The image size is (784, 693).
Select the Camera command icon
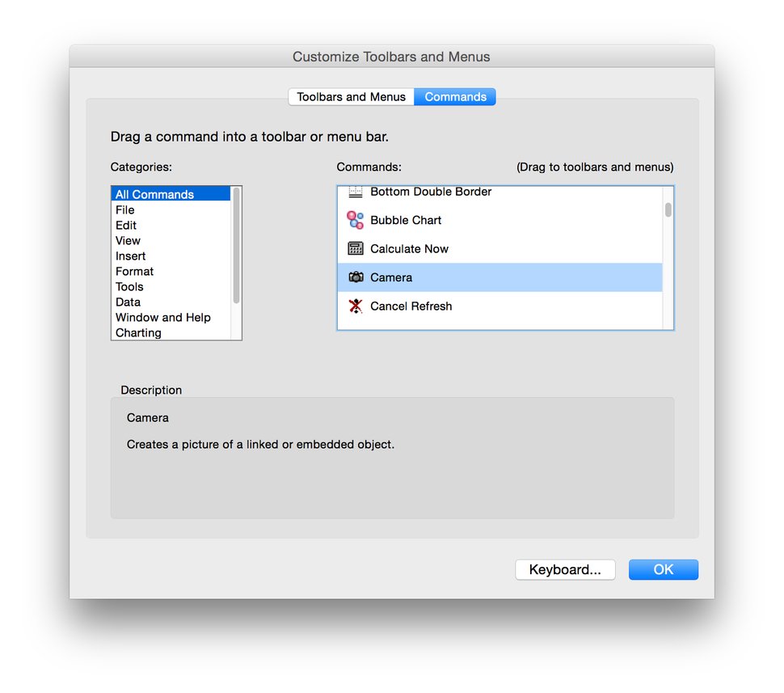point(356,277)
